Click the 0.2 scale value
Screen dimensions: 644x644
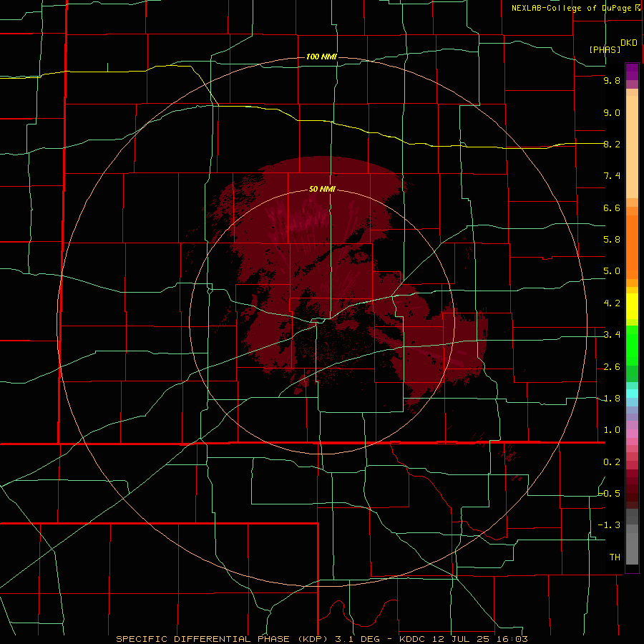click(x=612, y=462)
